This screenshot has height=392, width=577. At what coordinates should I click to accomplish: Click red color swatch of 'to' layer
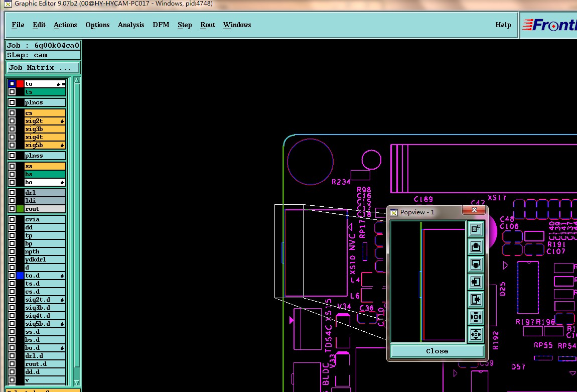tap(20, 84)
